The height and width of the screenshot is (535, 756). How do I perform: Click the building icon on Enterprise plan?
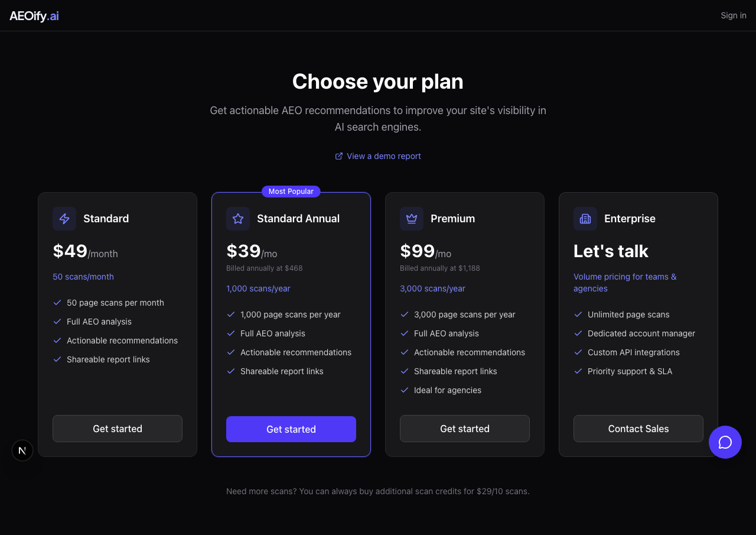point(585,219)
